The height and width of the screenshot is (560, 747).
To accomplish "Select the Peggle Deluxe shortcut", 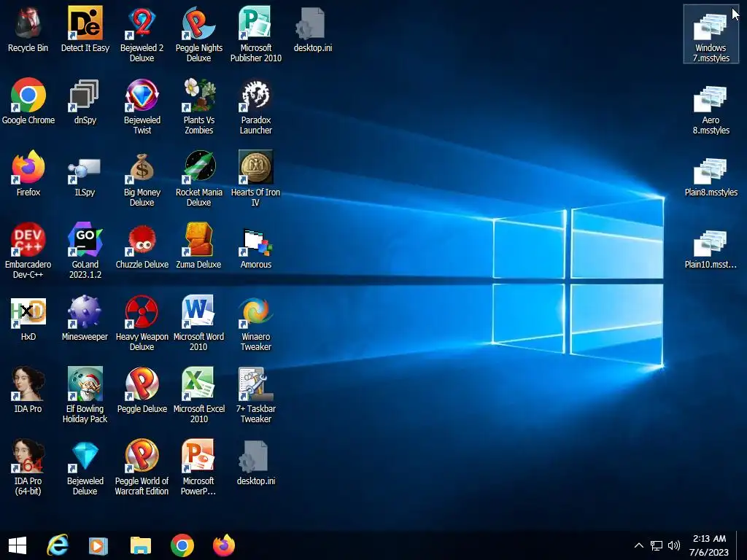I will 142,391.
